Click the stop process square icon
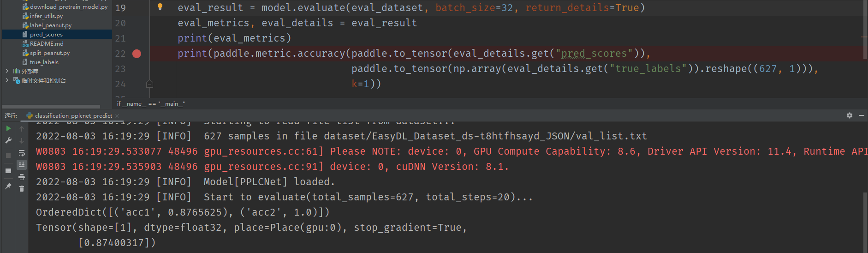 coord(8,156)
